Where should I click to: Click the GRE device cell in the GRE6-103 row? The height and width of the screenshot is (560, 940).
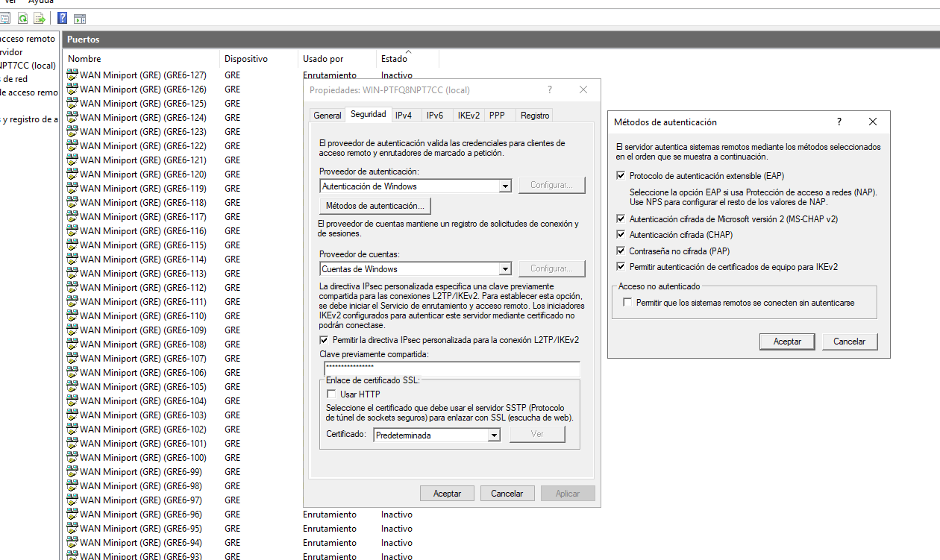click(232, 415)
